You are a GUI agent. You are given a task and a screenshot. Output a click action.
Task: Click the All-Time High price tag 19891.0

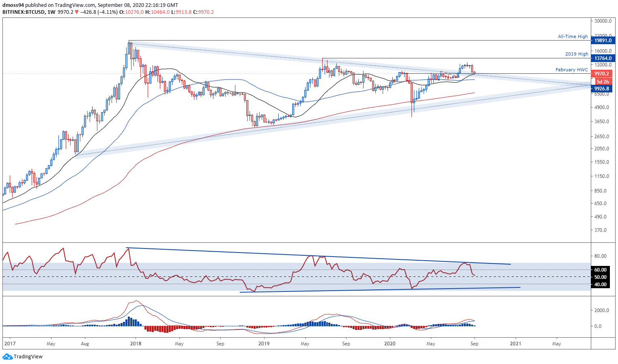[x=603, y=41]
